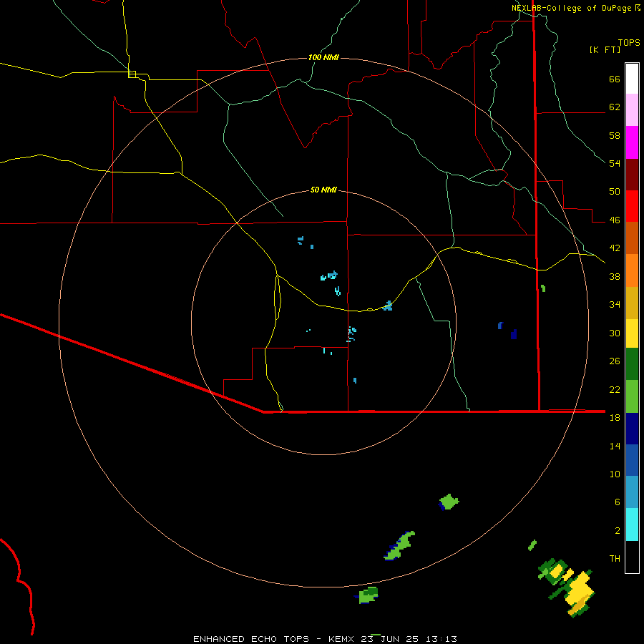The image size is (644, 644).
Task: Click the '34' legend value
Action: (x=615, y=305)
